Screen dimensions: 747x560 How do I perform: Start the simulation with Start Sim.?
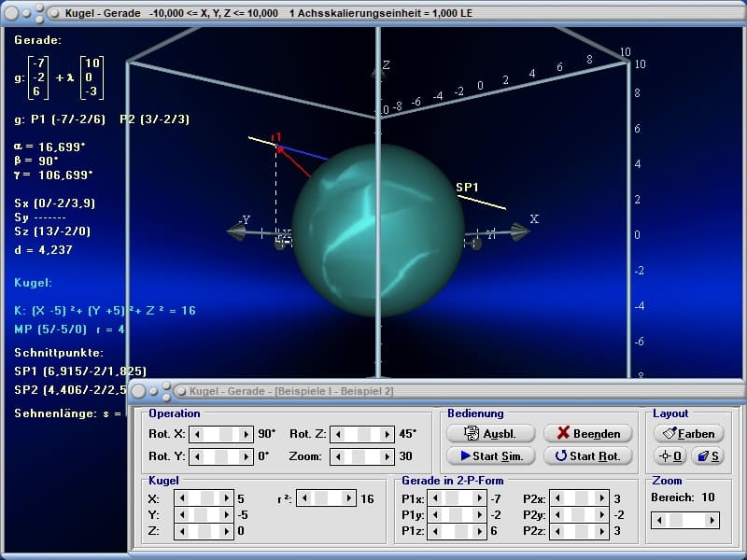pos(491,455)
